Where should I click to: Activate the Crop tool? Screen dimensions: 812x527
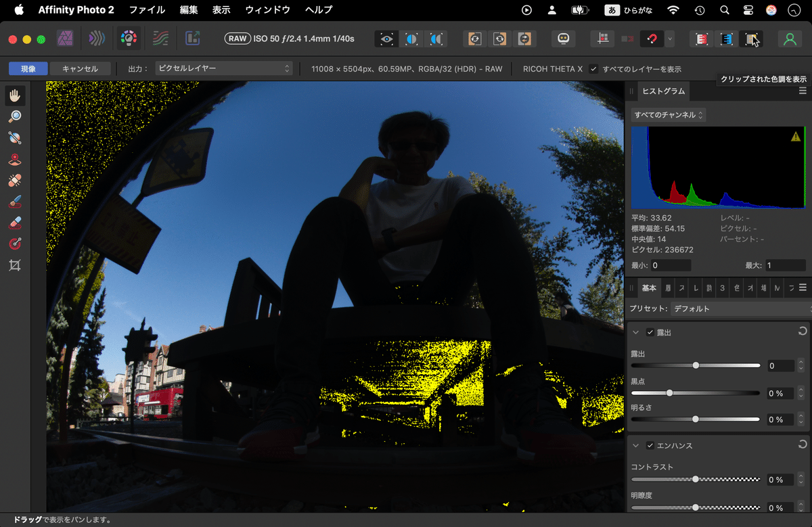pos(16,265)
